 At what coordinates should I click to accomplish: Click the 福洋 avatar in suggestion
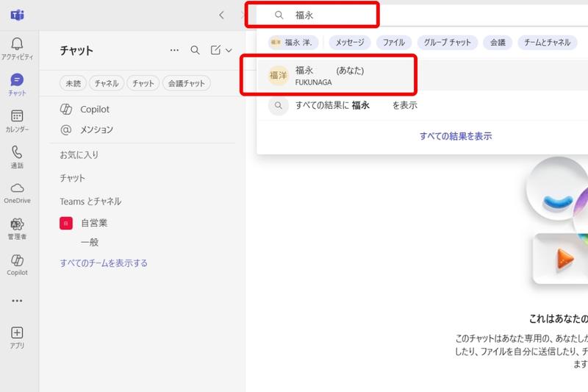(279, 76)
